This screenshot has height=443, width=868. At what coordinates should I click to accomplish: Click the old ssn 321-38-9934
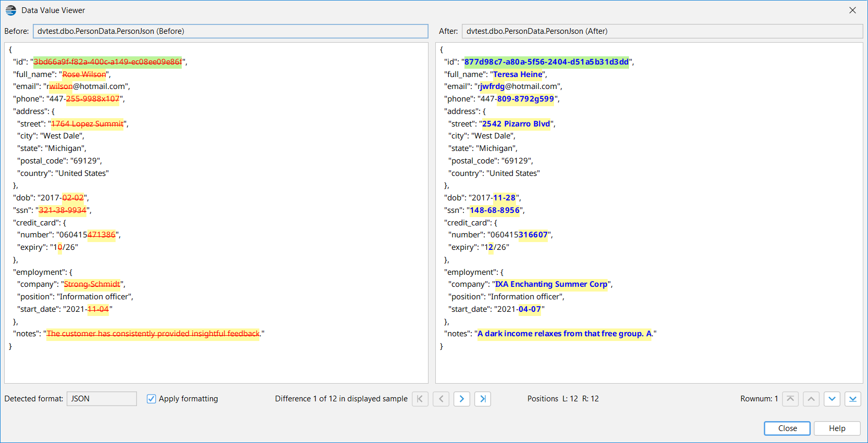click(x=62, y=210)
